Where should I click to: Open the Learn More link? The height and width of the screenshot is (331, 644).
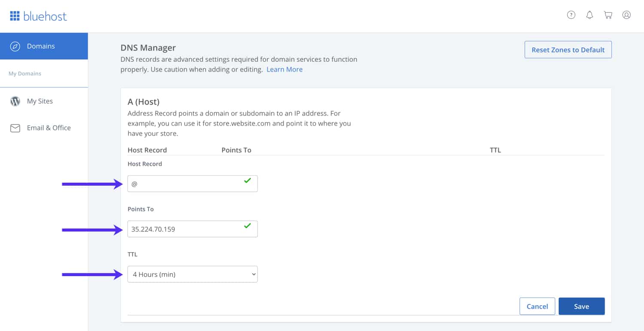pyautogui.click(x=284, y=69)
